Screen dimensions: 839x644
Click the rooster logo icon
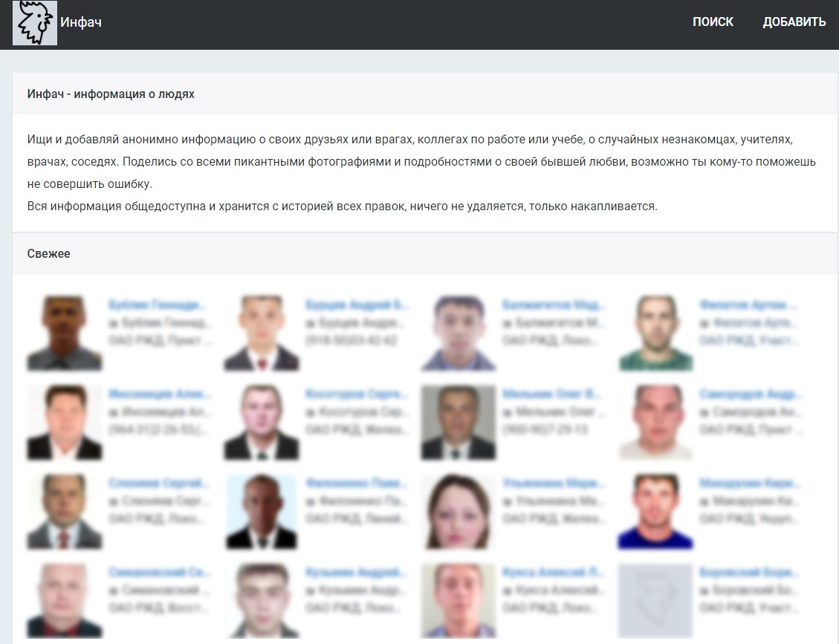35,22
